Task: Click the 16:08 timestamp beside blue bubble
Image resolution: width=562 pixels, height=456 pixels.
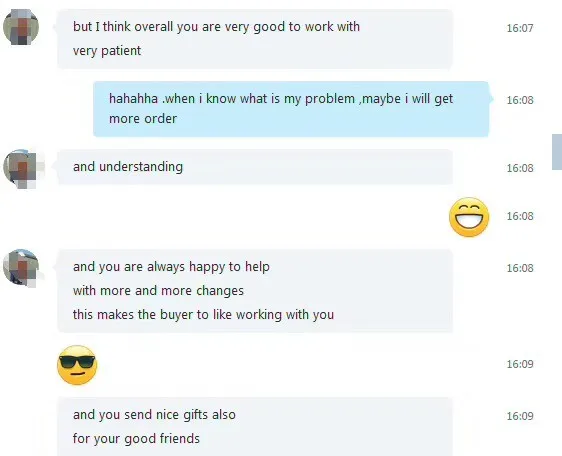Action: tap(520, 100)
